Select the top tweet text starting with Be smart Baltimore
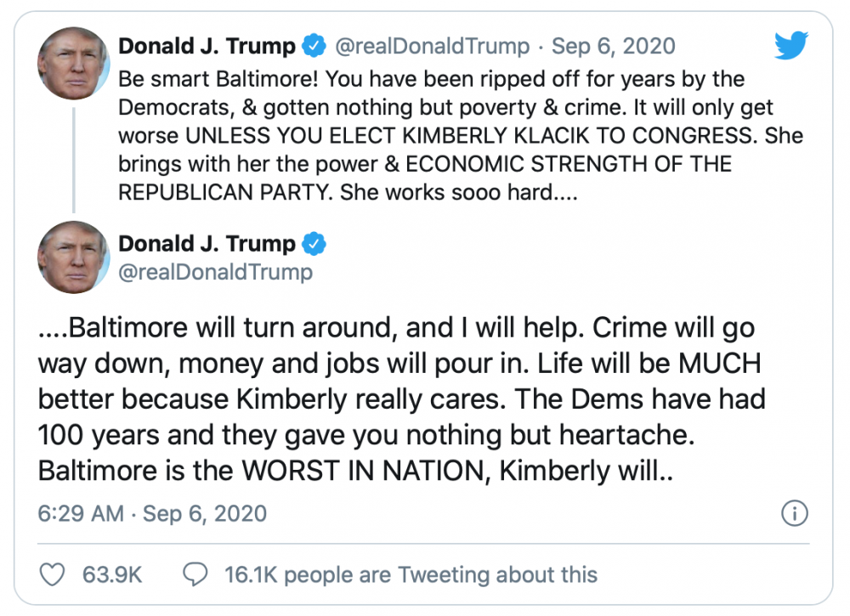The image size is (850, 616). (459, 136)
